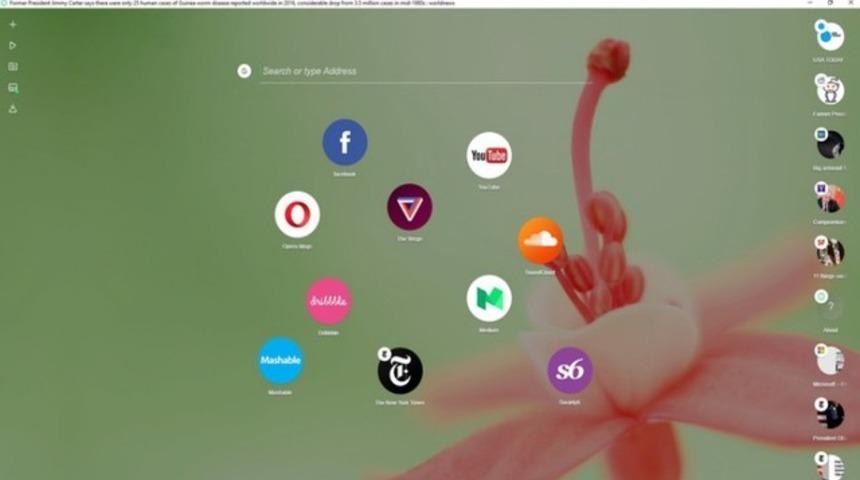The height and width of the screenshot is (480, 860).
Task: Select the tab bubble with red SF badge
Action: 830,251
